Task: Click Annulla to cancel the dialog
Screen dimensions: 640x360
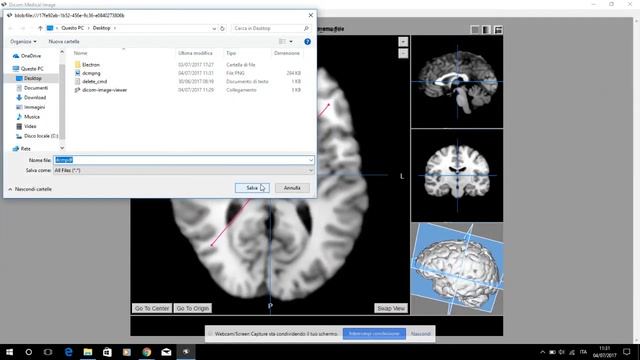Action: [292, 188]
